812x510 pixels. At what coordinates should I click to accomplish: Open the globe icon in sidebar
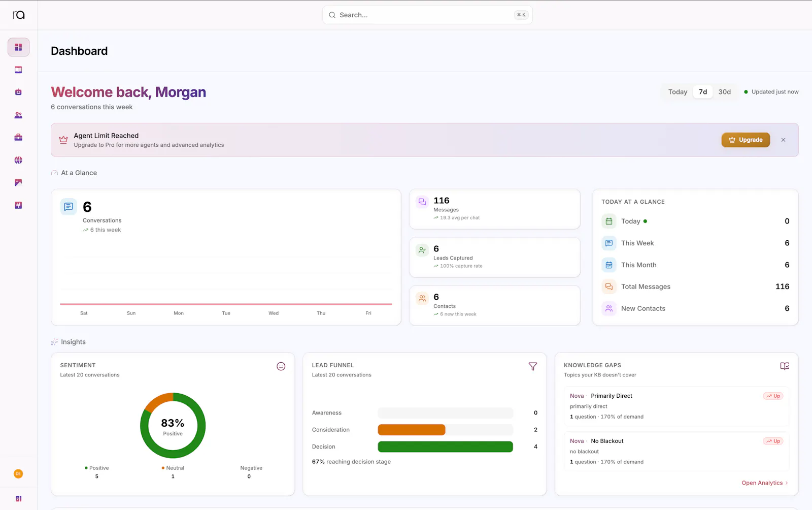pos(18,160)
